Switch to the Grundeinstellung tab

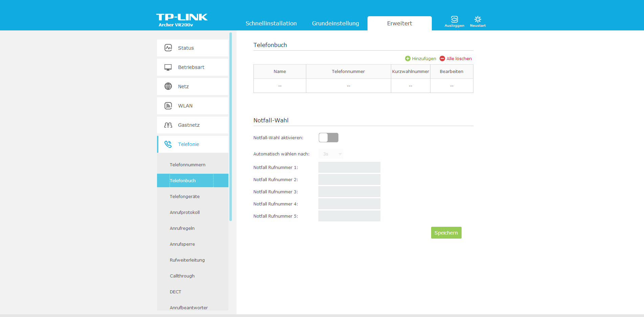pyautogui.click(x=335, y=23)
